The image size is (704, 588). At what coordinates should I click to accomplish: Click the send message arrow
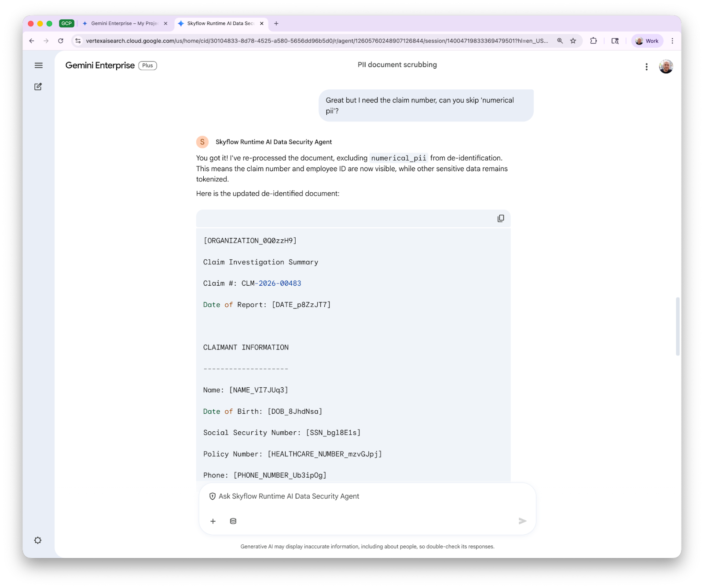click(522, 521)
